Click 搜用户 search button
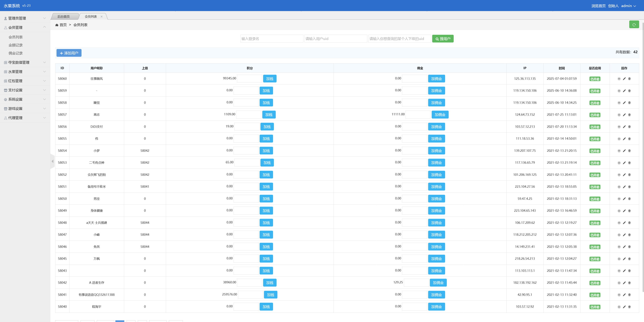 (x=443, y=39)
